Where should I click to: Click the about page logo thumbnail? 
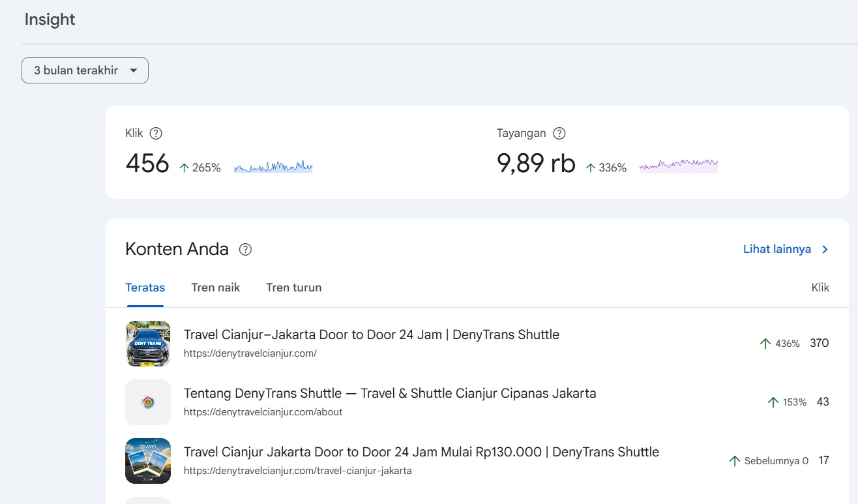point(148,402)
